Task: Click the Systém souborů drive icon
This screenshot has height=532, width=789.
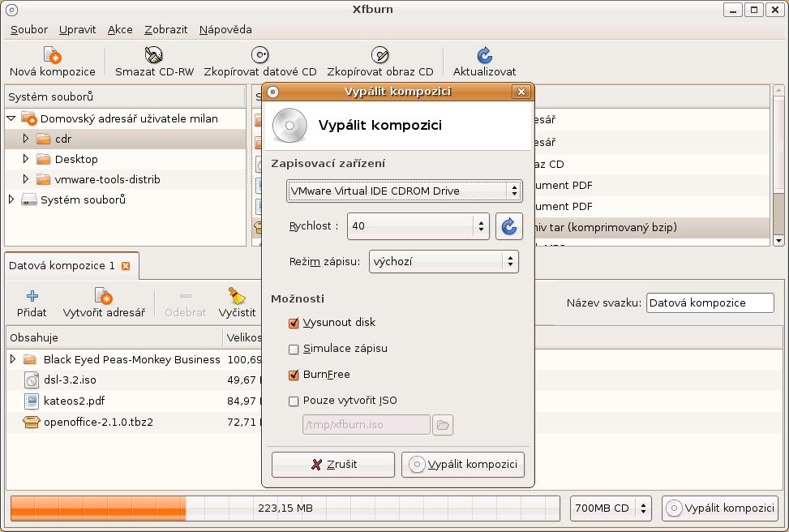Action: pos(28,199)
